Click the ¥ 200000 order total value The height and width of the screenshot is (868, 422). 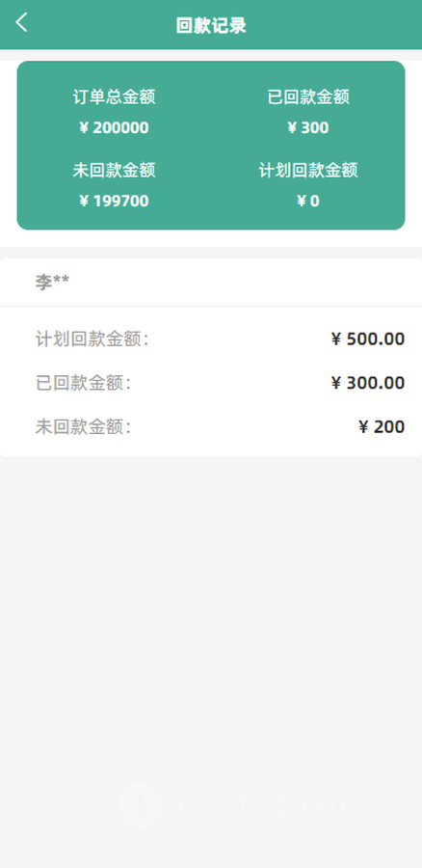coord(114,128)
